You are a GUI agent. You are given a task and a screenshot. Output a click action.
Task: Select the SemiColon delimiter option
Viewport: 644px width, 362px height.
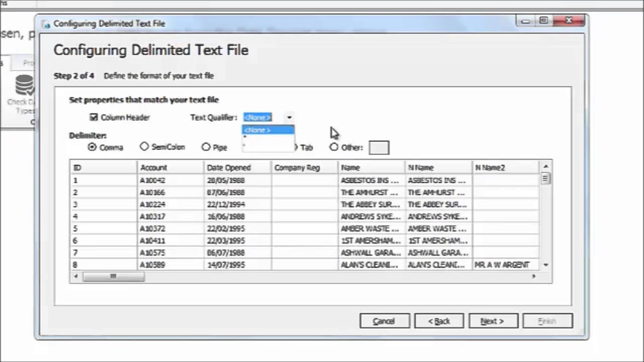click(144, 147)
